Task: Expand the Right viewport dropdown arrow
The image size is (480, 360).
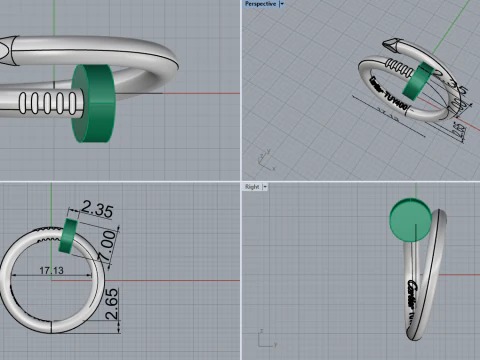Action: [265, 187]
